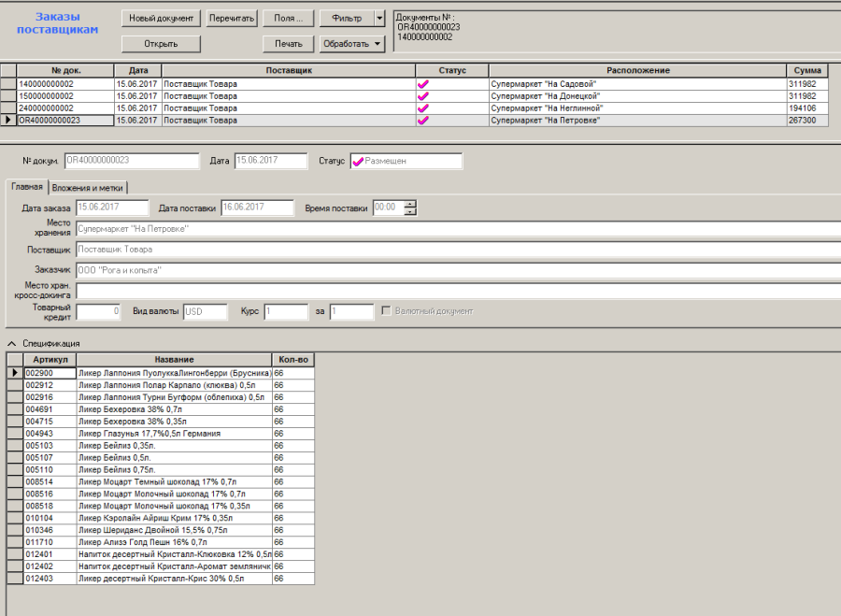841x616 pixels.
Task: Decrease Время поставки with down spinner arrow
Action: (x=410, y=211)
